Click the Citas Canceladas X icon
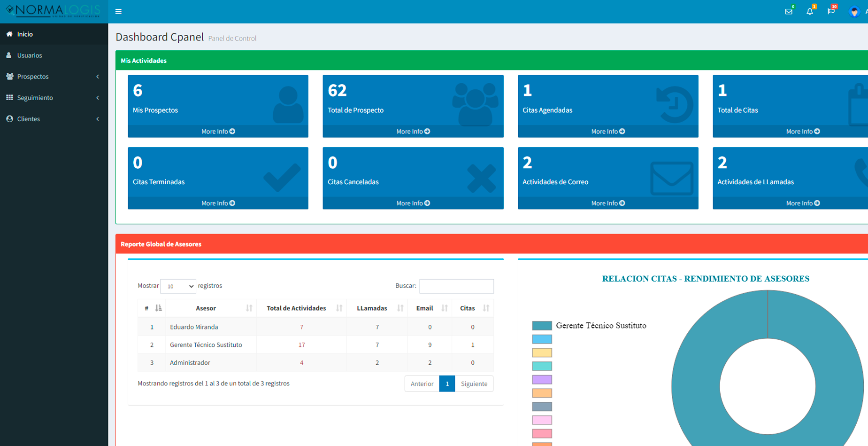The height and width of the screenshot is (446, 868). (x=481, y=178)
